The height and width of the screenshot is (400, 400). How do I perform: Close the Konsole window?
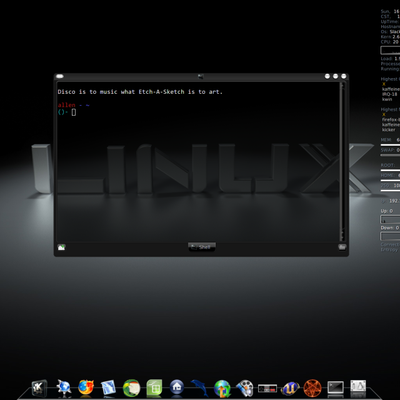[344, 76]
